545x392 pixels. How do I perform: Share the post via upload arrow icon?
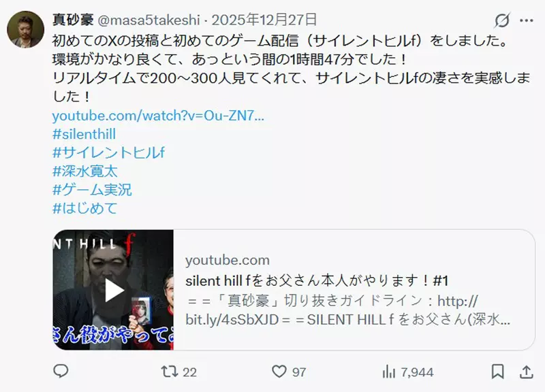(x=527, y=372)
